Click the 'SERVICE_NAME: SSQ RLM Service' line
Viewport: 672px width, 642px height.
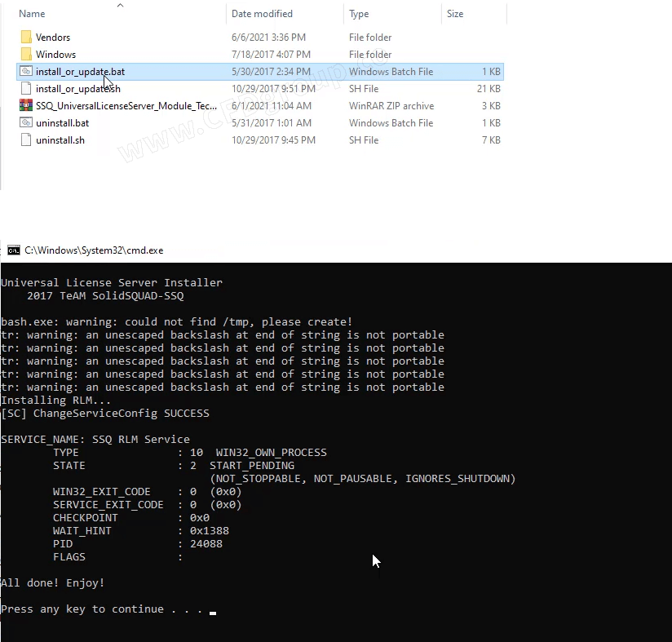click(x=95, y=440)
